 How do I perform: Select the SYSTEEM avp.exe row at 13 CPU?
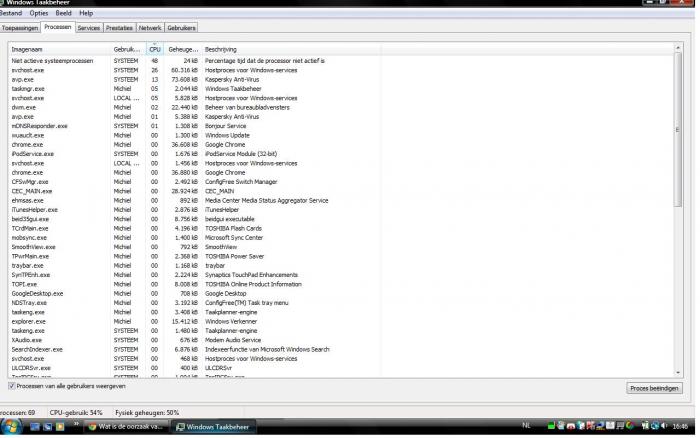point(194,79)
